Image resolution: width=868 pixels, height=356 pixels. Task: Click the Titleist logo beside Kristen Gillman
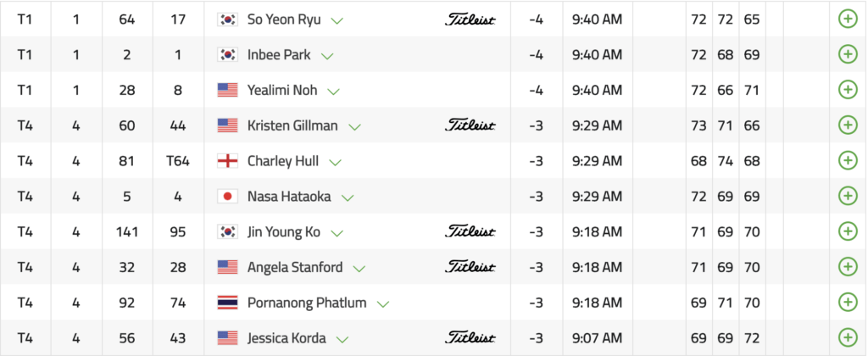pos(470,125)
